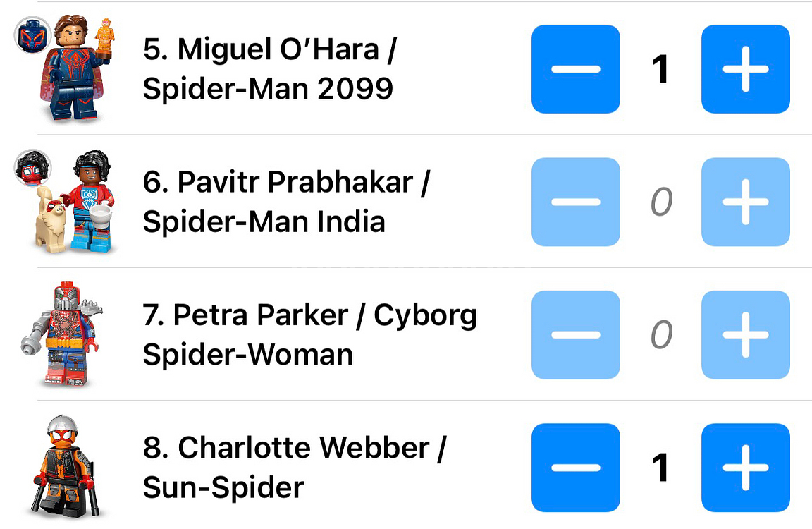The width and height of the screenshot is (812, 529).
Task: Select the Charlotte Webber / Sun-Spider title
Action: (294, 467)
